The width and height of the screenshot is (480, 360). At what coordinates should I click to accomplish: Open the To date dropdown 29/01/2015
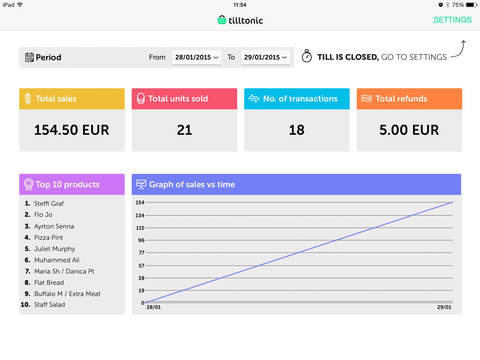(x=265, y=57)
